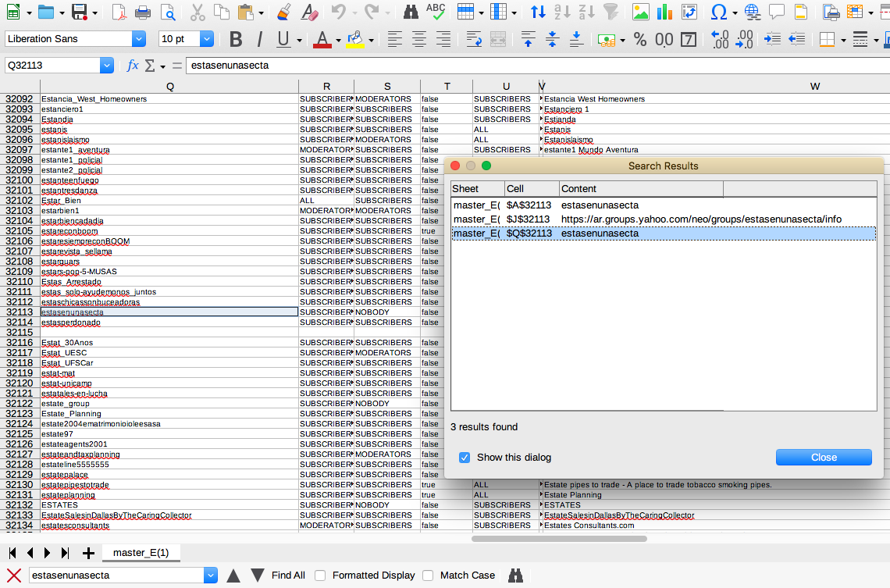
Task: Open the Function Wizard fx icon
Action: click(x=133, y=66)
